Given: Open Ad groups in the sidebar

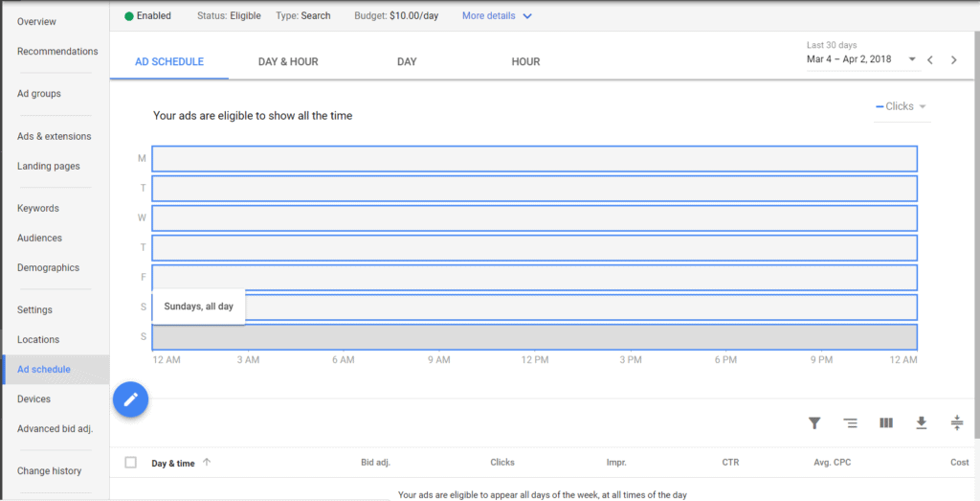Looking at the screenshot, I should click(38, 94).
